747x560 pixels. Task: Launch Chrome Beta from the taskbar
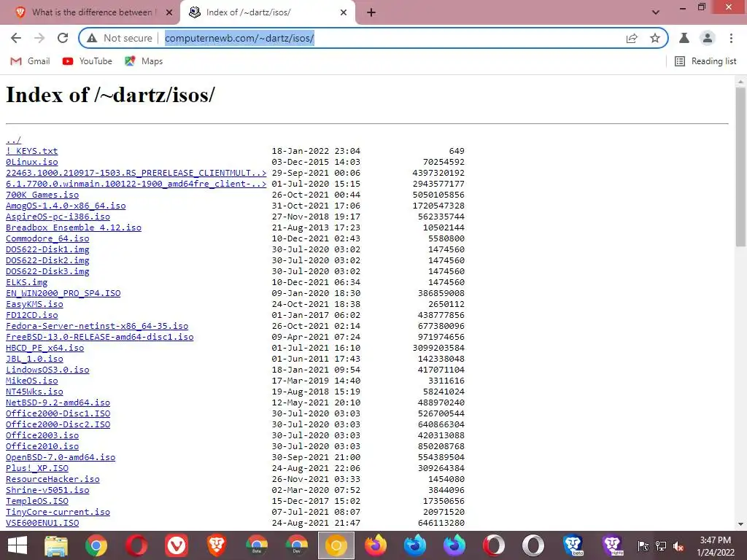[x=256, y=545]
